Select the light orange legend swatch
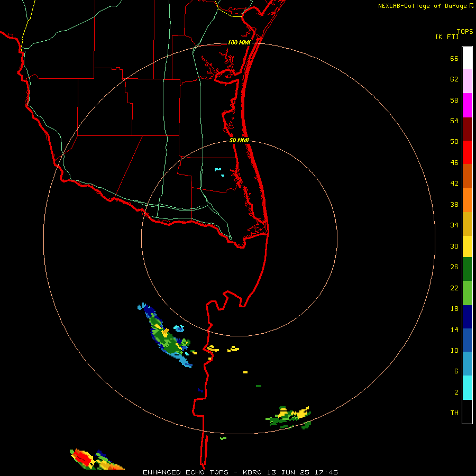The image size is (476, 476). click(x=467, y=200)
